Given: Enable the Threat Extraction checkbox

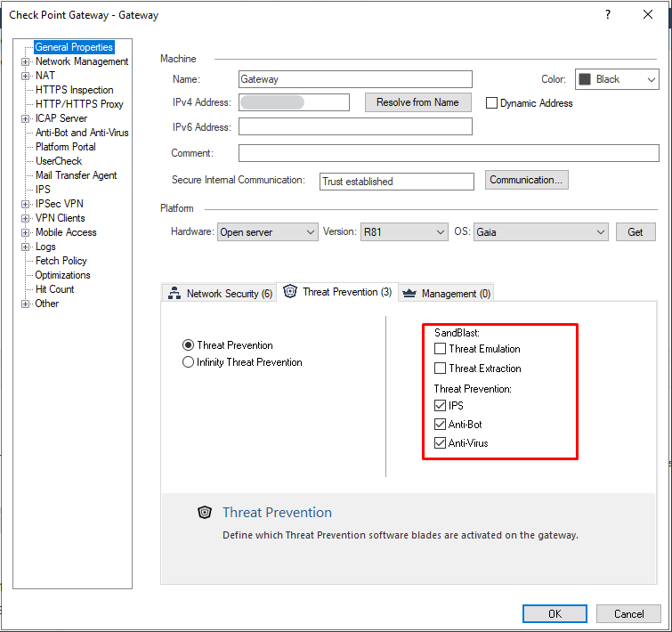Looking at the screenshot, I should coord(441,369).
